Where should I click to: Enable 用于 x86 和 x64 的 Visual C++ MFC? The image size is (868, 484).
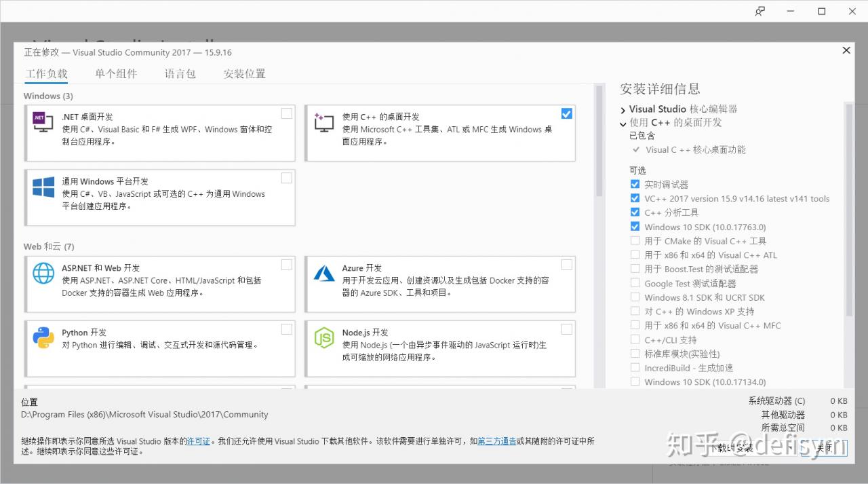point(635,325)
